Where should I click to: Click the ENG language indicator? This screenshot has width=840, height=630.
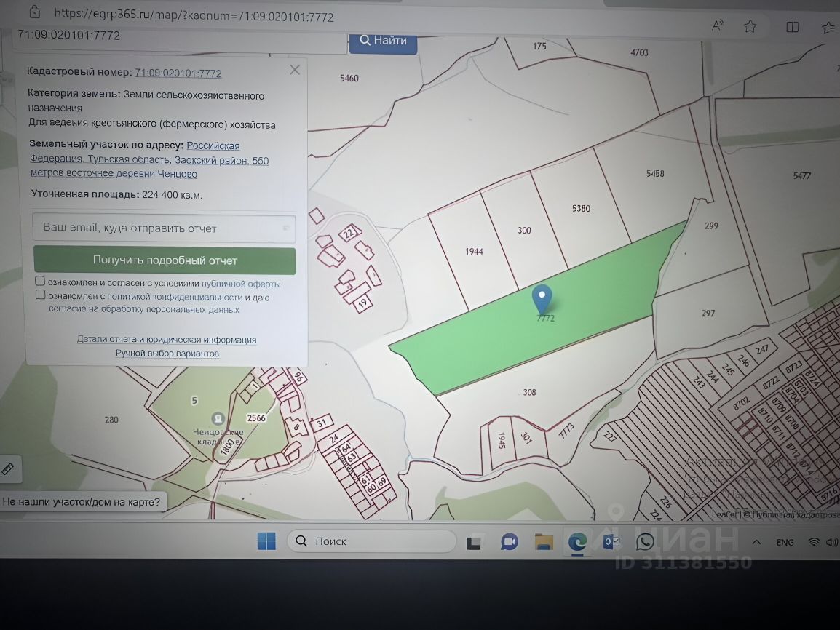(x=785, y=542)
